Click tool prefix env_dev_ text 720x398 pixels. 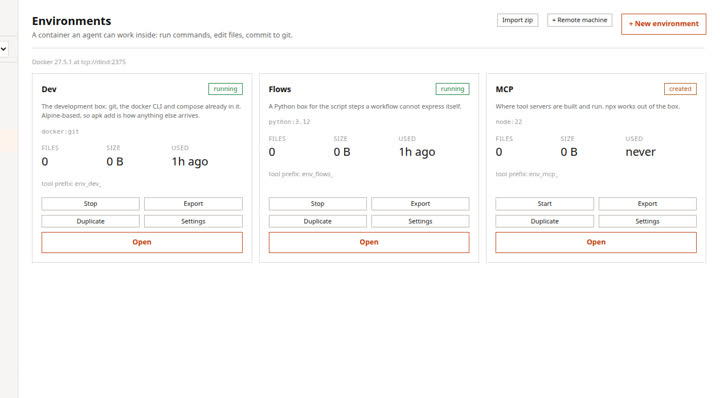click(x=71, y=184)
